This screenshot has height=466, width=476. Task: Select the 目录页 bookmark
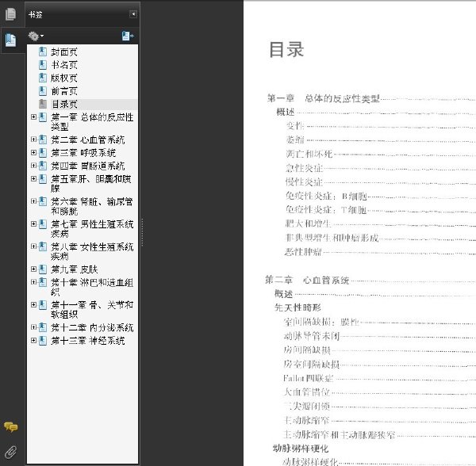pos(64,105)
